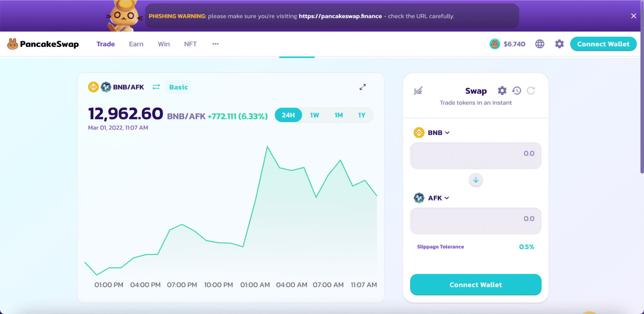Refresh the swap price quote
644x314 pixels.
531,91
